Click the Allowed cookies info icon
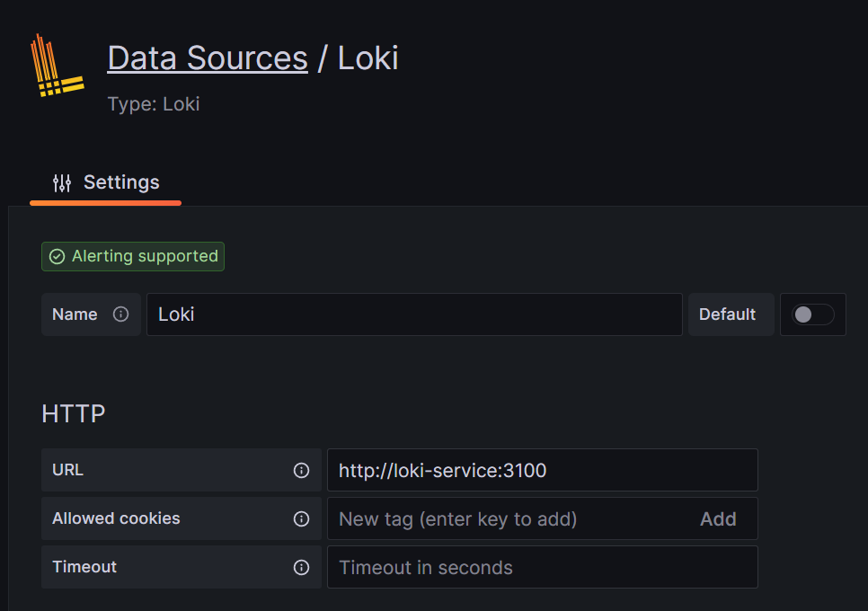This screenshot has height=611, width=868. click(301, 518)
